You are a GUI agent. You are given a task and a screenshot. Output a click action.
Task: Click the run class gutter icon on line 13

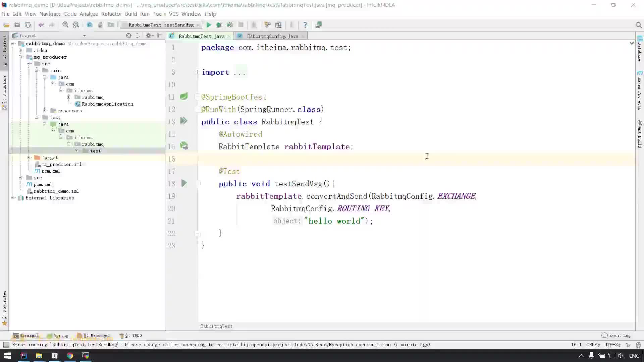pos(184,121)
